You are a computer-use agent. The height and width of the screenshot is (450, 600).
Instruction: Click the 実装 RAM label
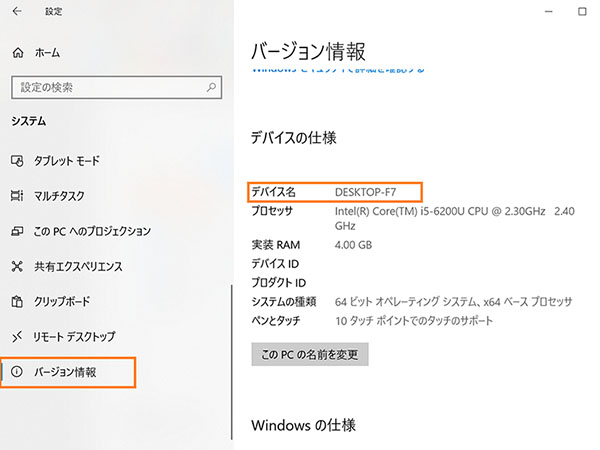[276, 245]
